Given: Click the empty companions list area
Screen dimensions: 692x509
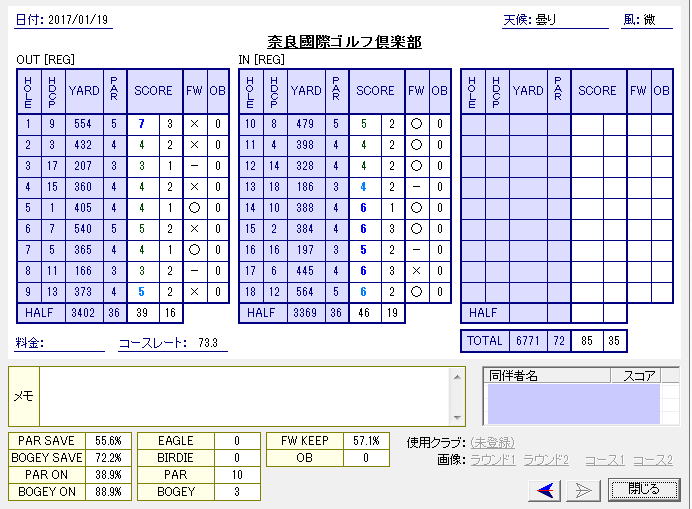Looking at the screenshot, I should 571,403.
